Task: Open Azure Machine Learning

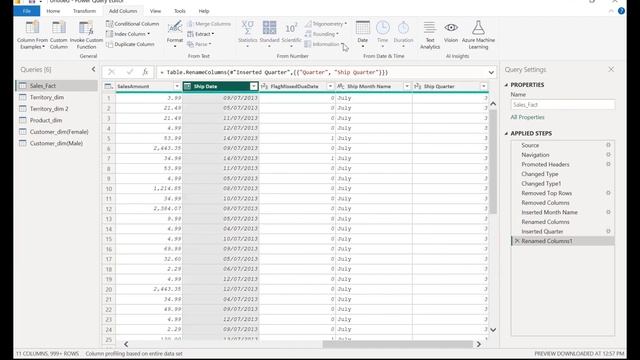Action: tap(478, 35)
